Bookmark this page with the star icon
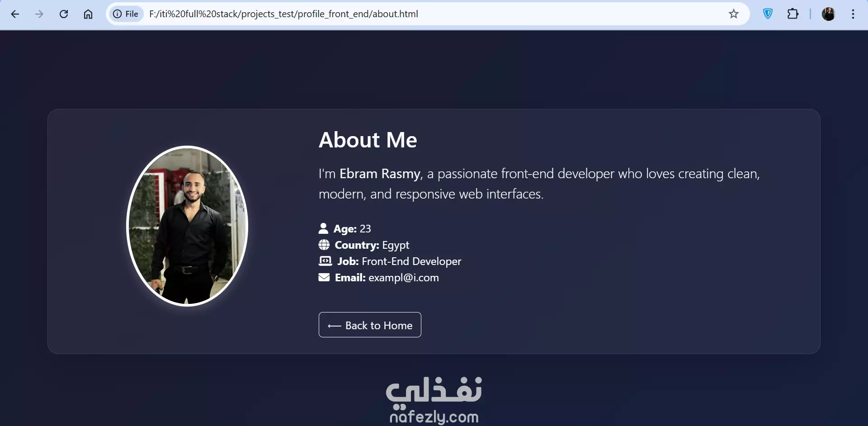Viewport: 868px width, 426px height. coord(734,14)
